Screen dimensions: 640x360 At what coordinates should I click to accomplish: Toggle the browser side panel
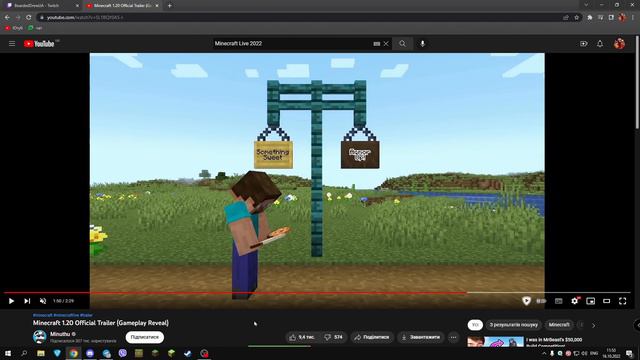pyautogui.click(x=611, y=18)
